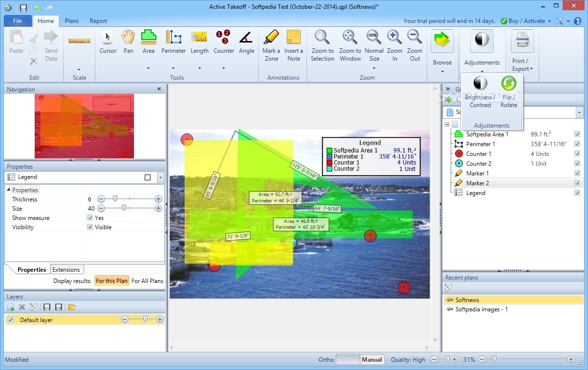The width and height of the screenshot is (588, 370).
Task: Choose the Angle tool
Action: tap(246, 43)
